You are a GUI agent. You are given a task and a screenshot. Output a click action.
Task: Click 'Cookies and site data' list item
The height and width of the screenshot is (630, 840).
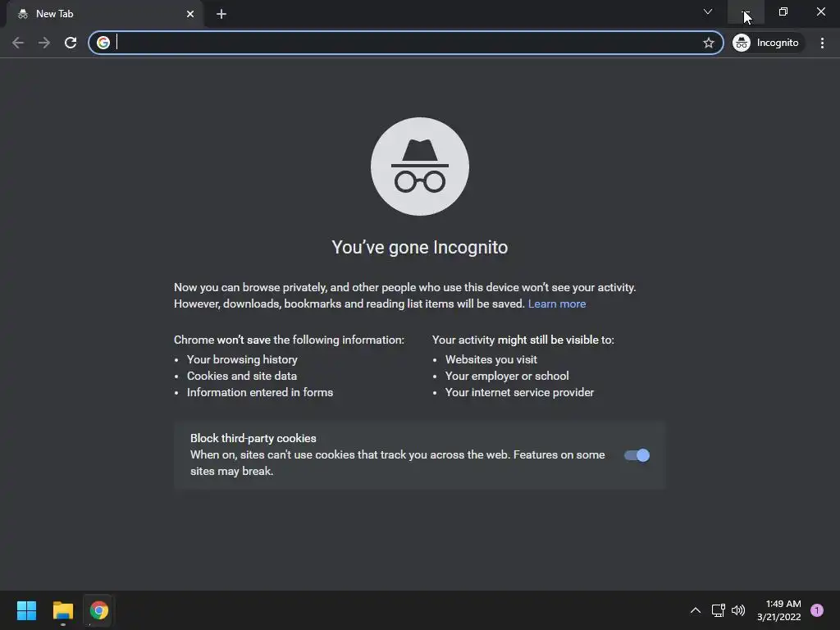pos(242,376)
